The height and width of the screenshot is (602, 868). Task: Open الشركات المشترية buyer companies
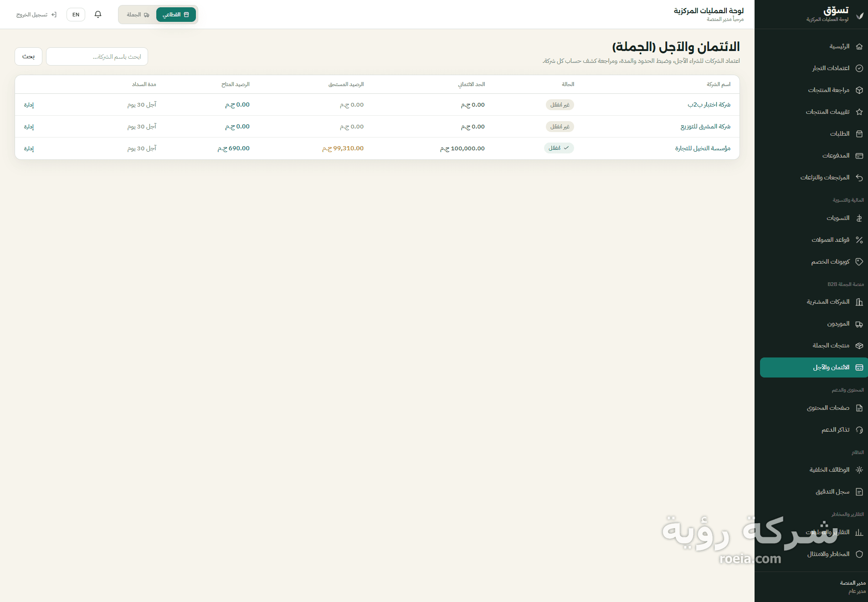[x=812, y=302]
